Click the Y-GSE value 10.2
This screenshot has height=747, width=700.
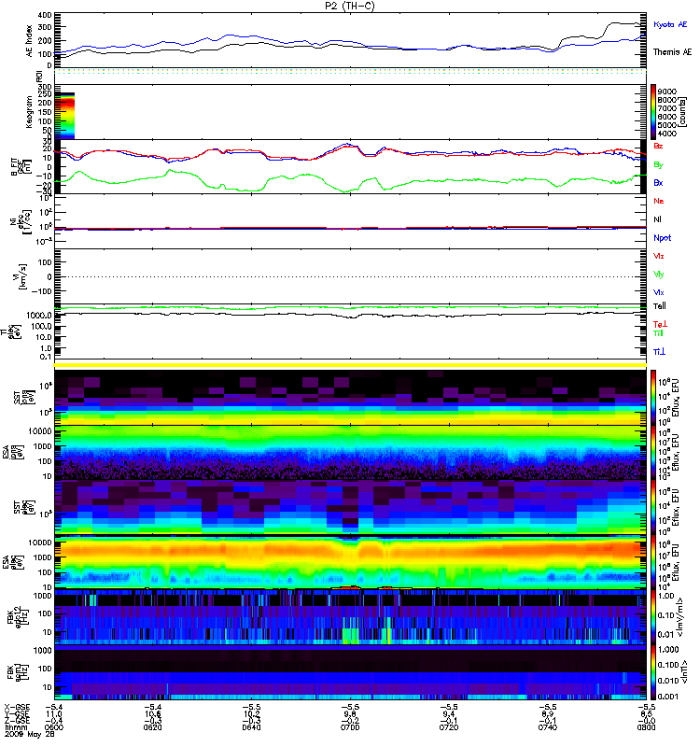[x=251, y=713]
